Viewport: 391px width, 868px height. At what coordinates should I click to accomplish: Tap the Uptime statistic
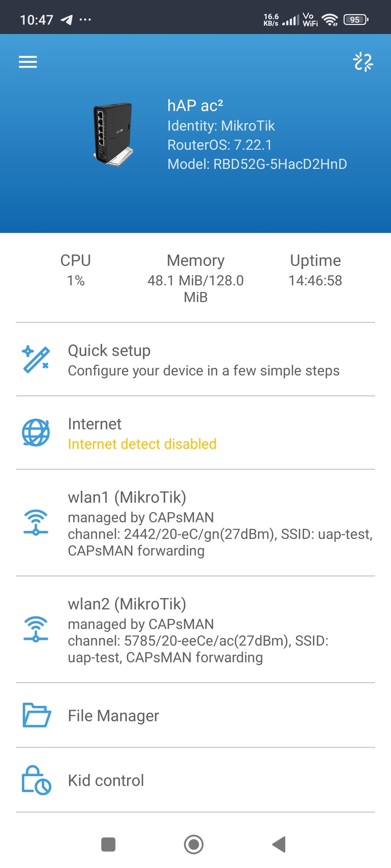[x=315, y=270]
